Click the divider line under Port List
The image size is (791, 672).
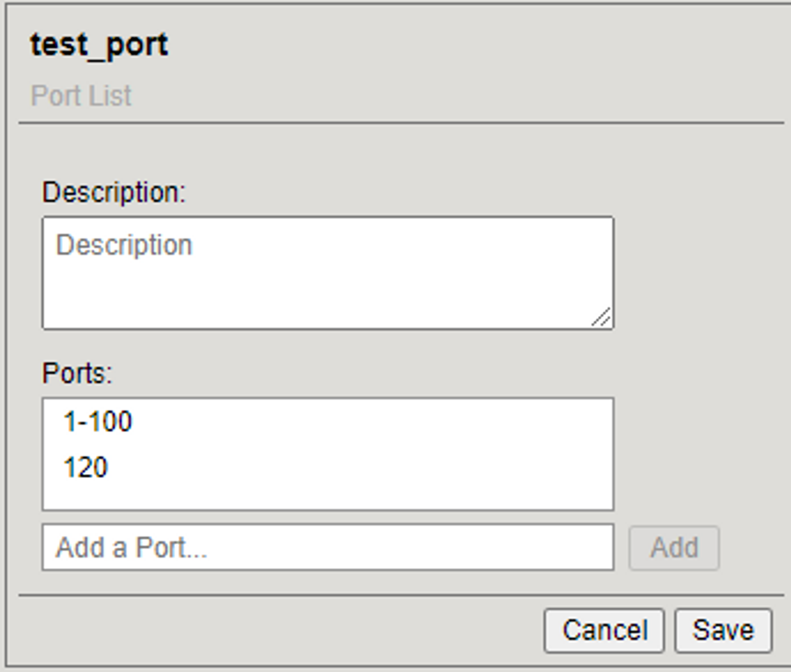point(401,123)
